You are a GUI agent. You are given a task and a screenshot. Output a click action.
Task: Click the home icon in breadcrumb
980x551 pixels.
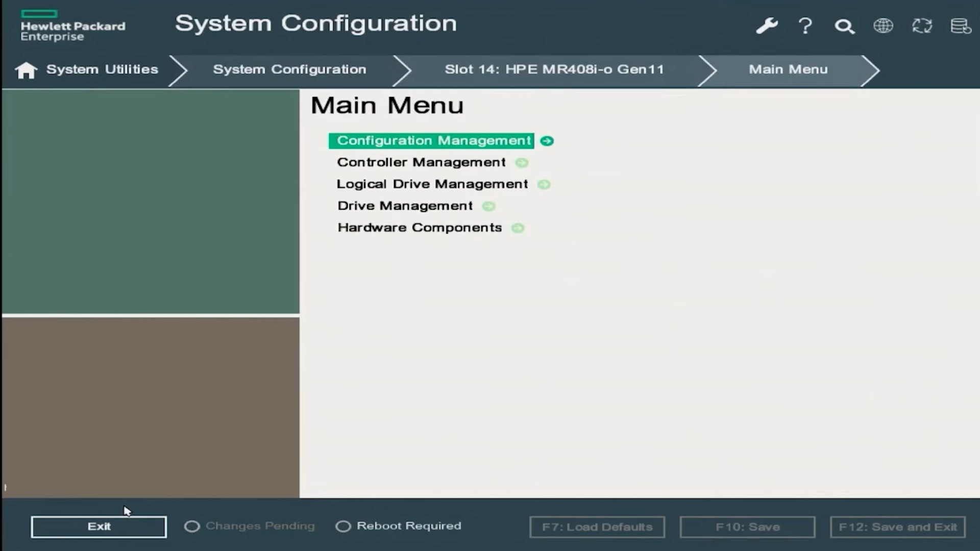click(x=26, y=70)
